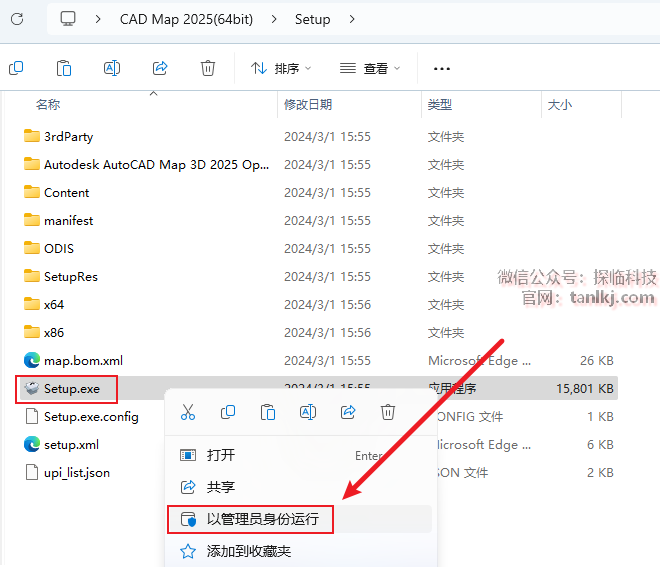
Task: Sort by 类型 column header
Action: [x=439, y=104]
